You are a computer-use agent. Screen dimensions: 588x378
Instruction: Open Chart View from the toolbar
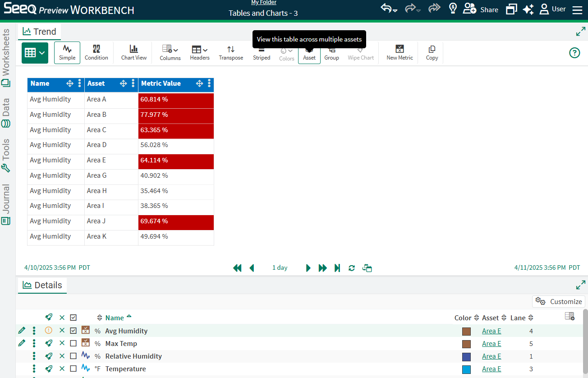point(134,52)
